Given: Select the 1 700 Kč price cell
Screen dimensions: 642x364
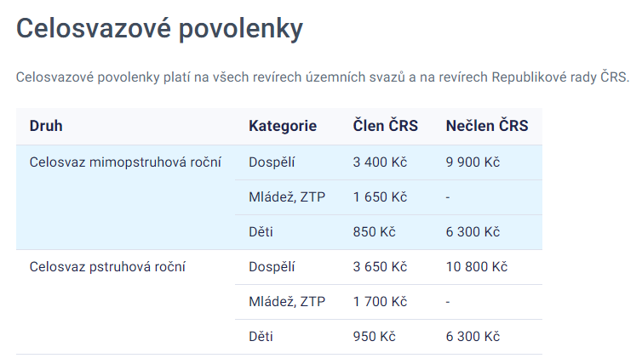Looking at the screenshot, I should (x=380, y=301).
